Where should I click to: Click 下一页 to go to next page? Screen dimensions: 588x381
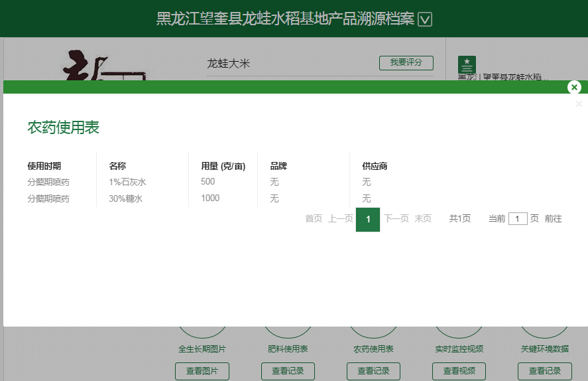pyautogui.click(x=396, y=219)
